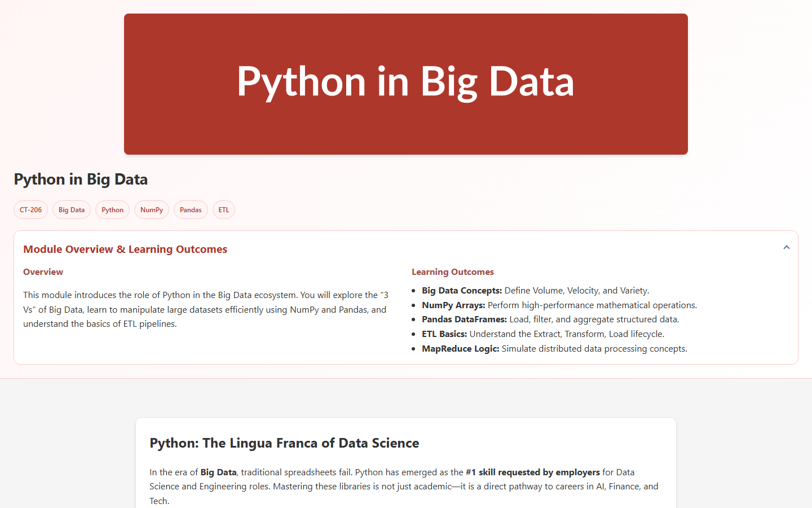Click the red Python in Big Data banner

pyautogui.click(x=405, y=84)
